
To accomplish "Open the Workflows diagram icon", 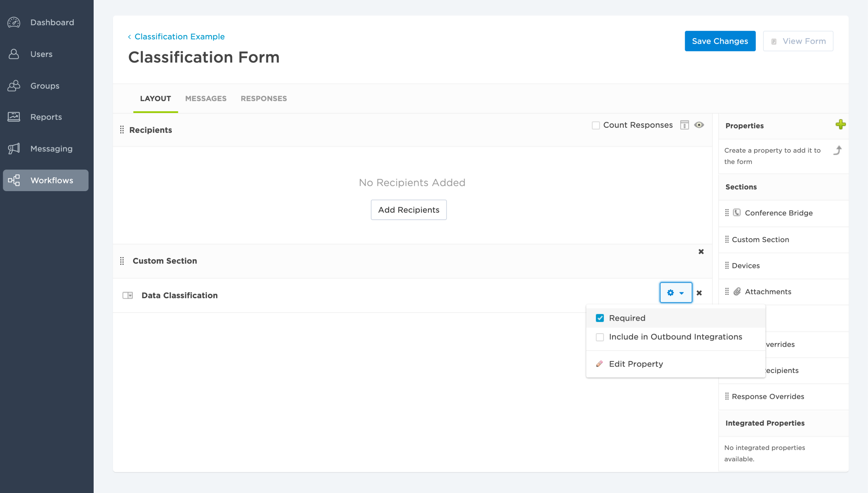I will (x=14, y=180).
